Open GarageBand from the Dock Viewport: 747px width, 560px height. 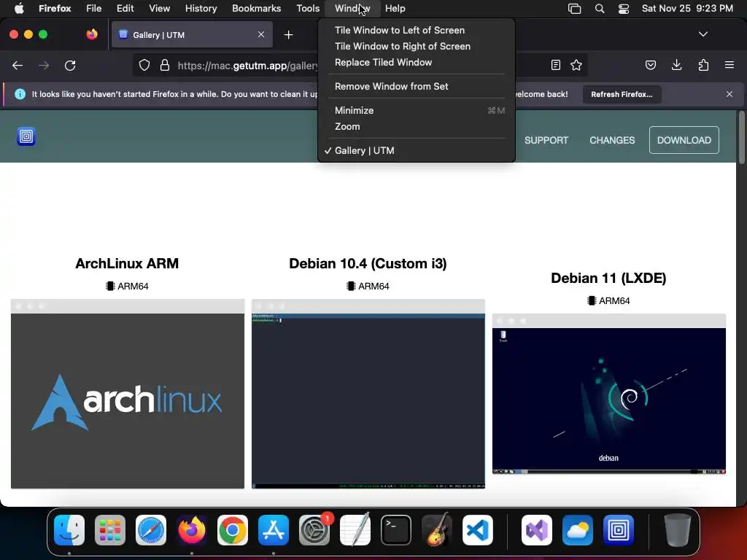[436, 529]
